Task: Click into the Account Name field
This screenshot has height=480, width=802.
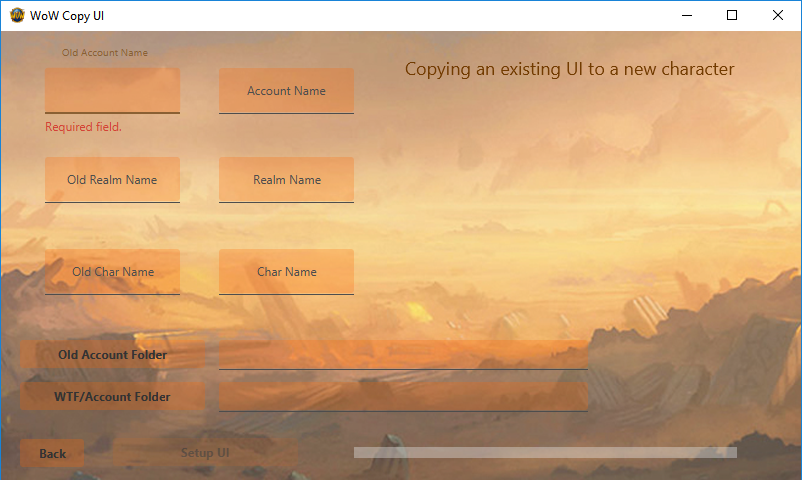Action: tap(286, 91)
